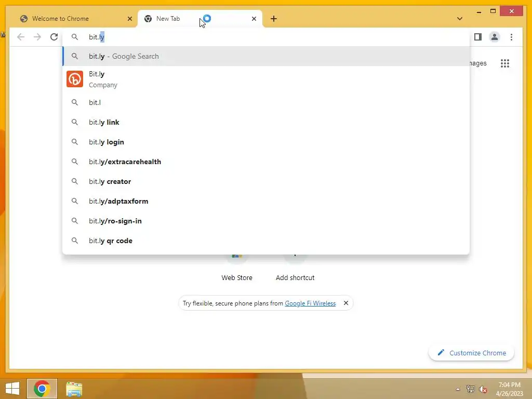The height and width of the screenshot is (399, 532).
Task: Dismiss the Google Fi promo message
Action: point(345,303)
